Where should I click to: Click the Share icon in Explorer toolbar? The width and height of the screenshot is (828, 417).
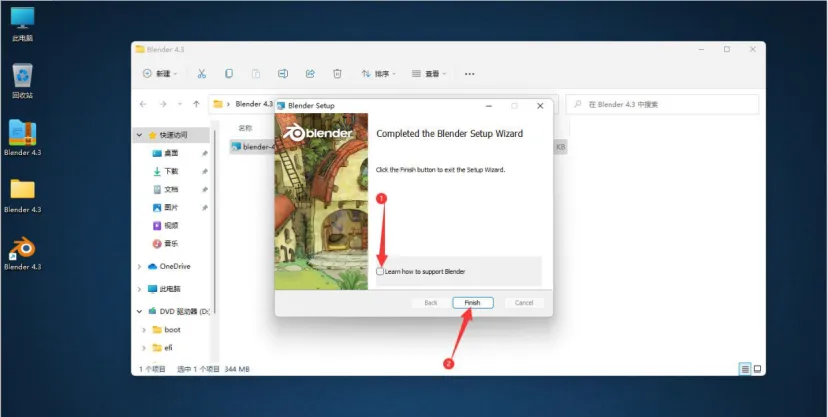[x=310, y=74]
